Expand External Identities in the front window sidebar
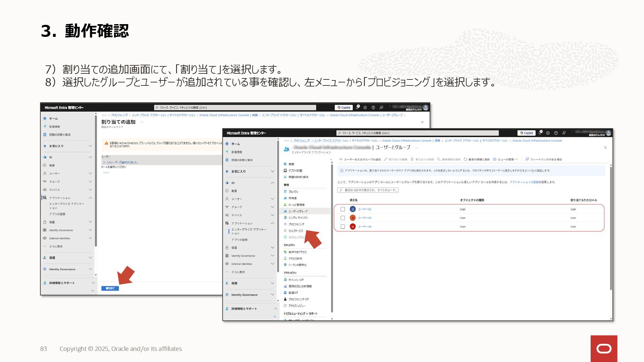The image size is (644, 362). coord(272,264)
